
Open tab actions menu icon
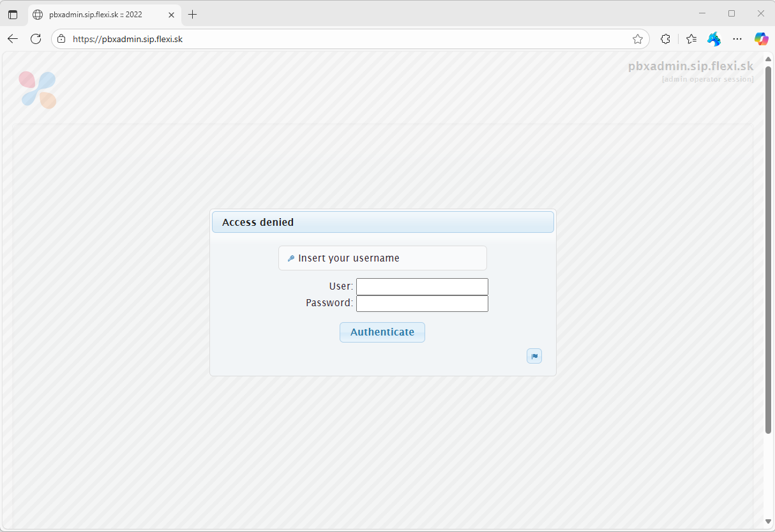click(x=13, y=14)
